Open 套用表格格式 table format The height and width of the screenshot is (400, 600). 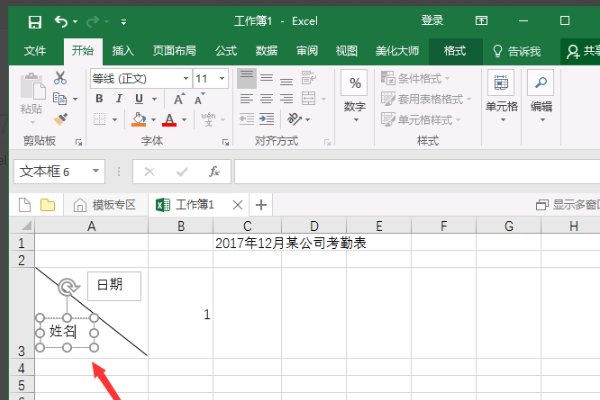tap(426, 99)
